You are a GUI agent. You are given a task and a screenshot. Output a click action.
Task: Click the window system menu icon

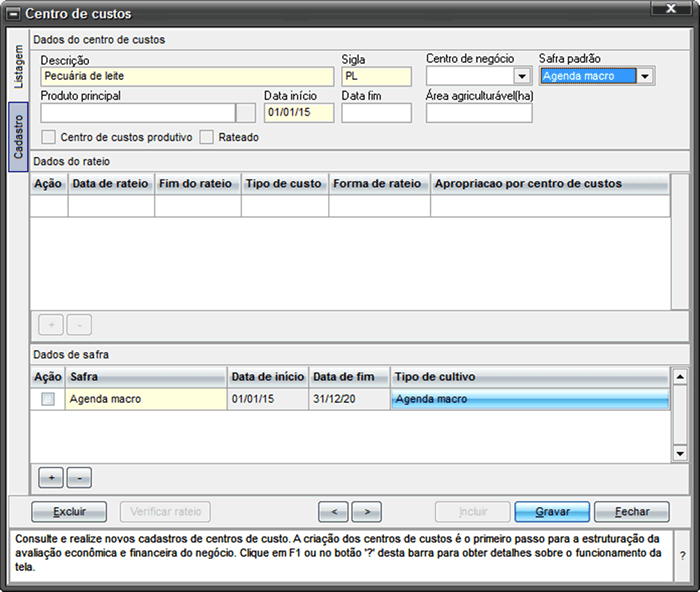[x=14, y=14]
